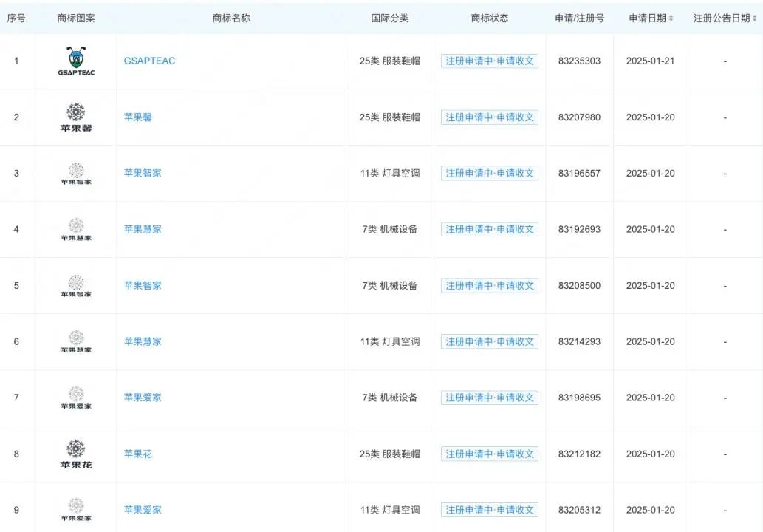
Task: Open the 苹果慧家 link in row 4
Action: pos(142,229)
